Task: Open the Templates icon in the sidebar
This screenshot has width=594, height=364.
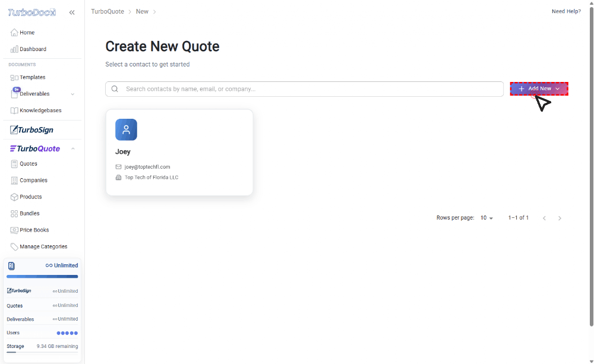Action: [x=14, y=77]
